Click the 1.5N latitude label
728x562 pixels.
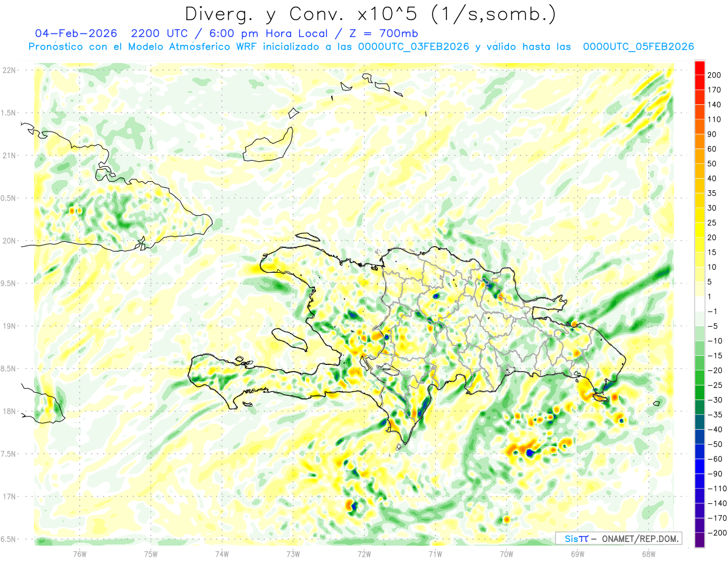[x=8, y=113]
